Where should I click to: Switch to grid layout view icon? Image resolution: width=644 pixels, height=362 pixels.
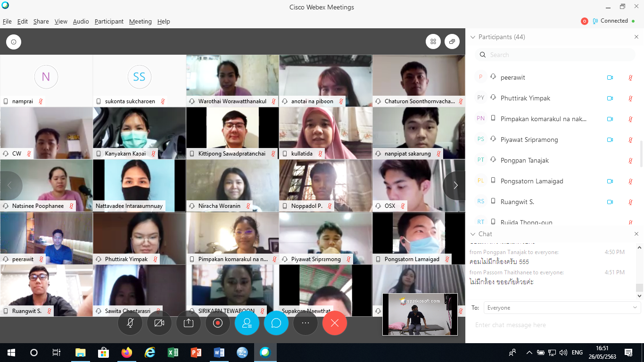pos(433,41)
